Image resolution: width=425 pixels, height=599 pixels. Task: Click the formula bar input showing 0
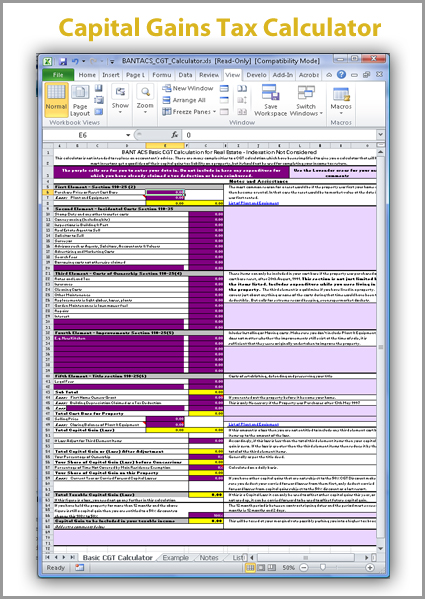coord(280,135)
